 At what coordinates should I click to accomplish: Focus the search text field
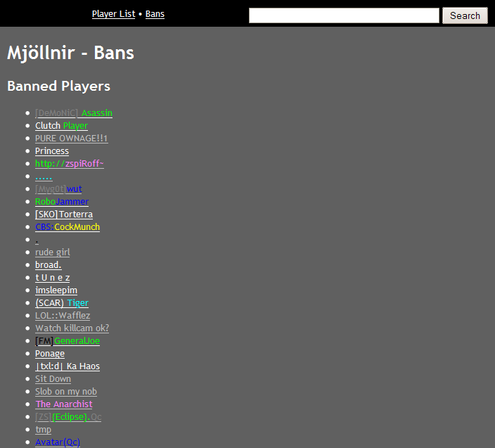click(x=344, y=15)
